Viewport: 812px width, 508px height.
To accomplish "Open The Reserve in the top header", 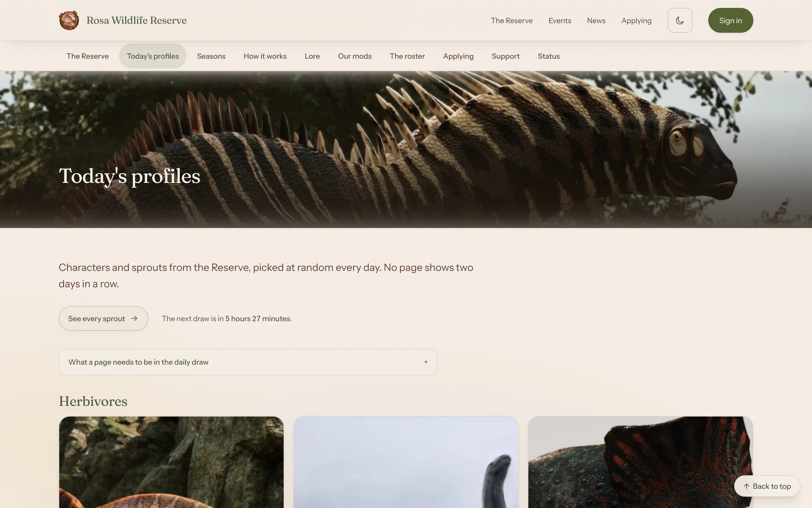I will [512, 21].
